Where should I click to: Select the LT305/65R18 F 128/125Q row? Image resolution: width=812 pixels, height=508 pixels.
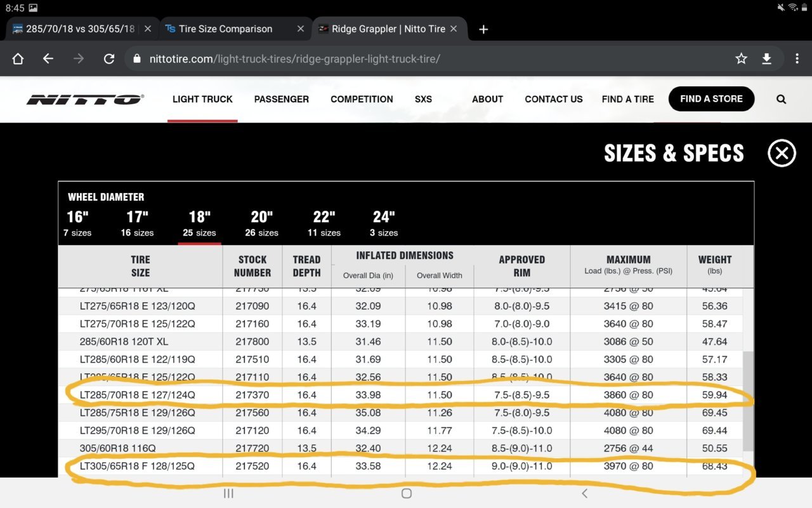[400, 466]
